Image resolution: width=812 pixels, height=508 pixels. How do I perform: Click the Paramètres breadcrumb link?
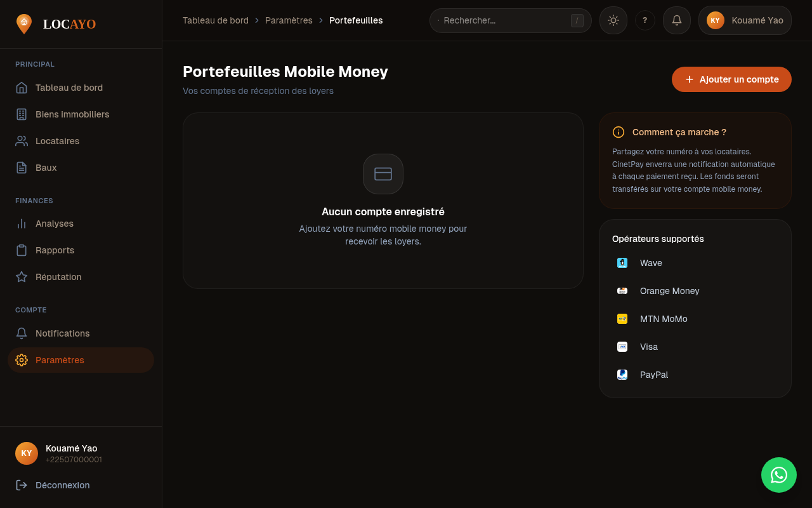click(289, 20)
